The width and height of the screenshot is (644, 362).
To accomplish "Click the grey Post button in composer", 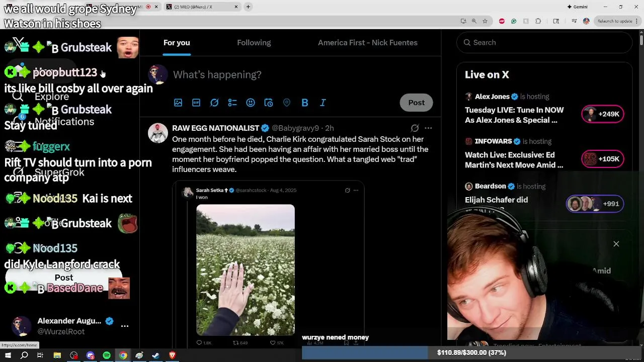I will click(x=416, y=103).
